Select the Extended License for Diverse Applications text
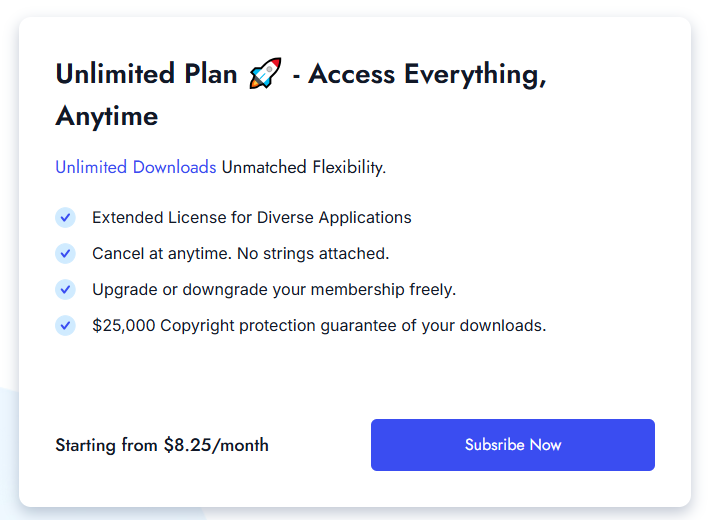 tap(251, 217)
